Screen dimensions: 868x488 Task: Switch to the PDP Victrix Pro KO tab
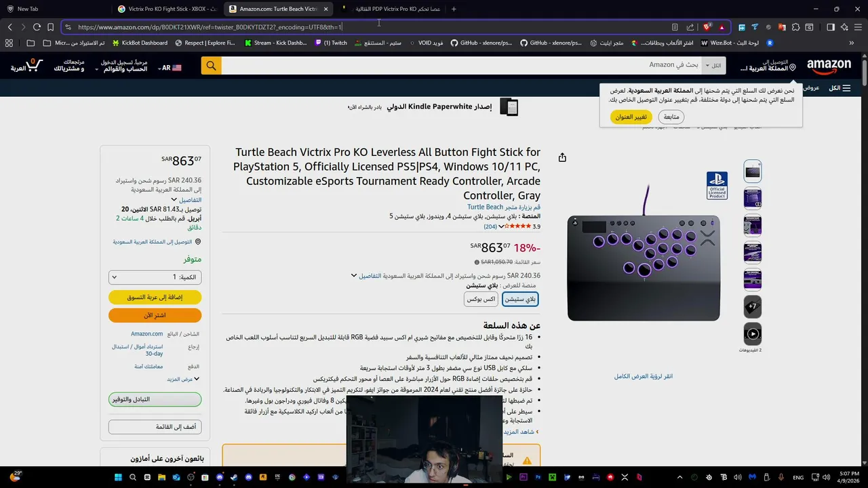(391, 9)
